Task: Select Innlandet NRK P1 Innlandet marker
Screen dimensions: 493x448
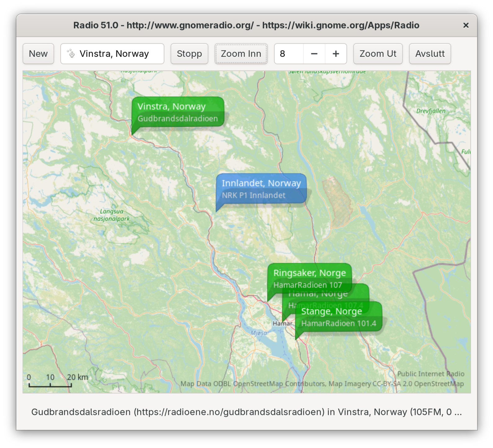Action: 261,189
